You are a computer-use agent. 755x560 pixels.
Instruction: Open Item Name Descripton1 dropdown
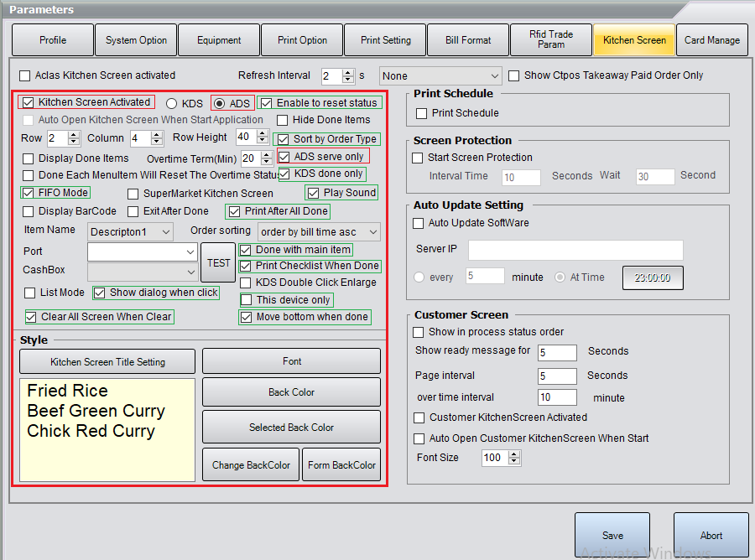click(130, 232)
